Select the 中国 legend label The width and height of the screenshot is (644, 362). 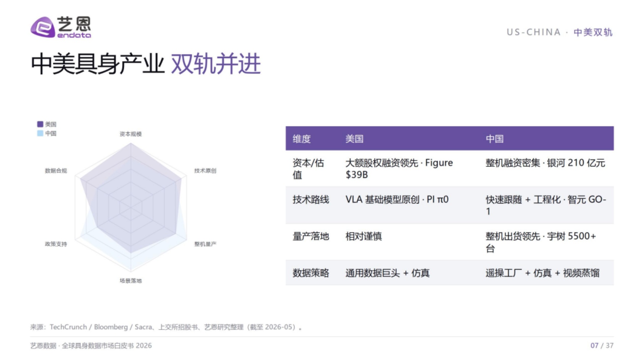(51, 133)
